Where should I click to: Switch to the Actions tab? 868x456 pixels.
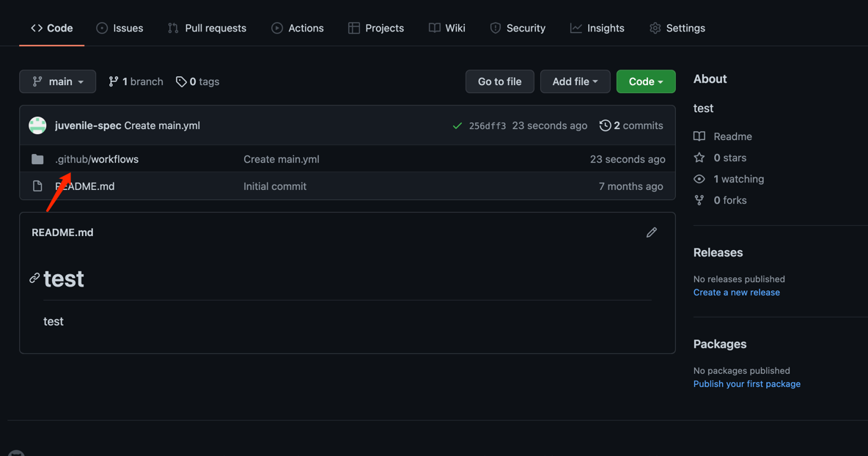pos(298,28)
